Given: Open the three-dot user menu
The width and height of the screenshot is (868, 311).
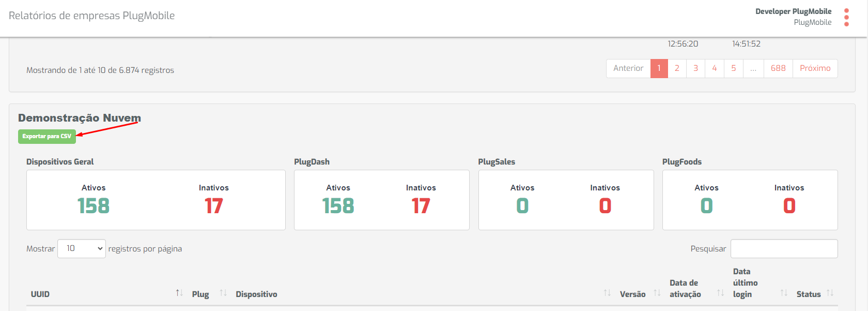Looking at the screenshot, I should [x=846, y=17].
